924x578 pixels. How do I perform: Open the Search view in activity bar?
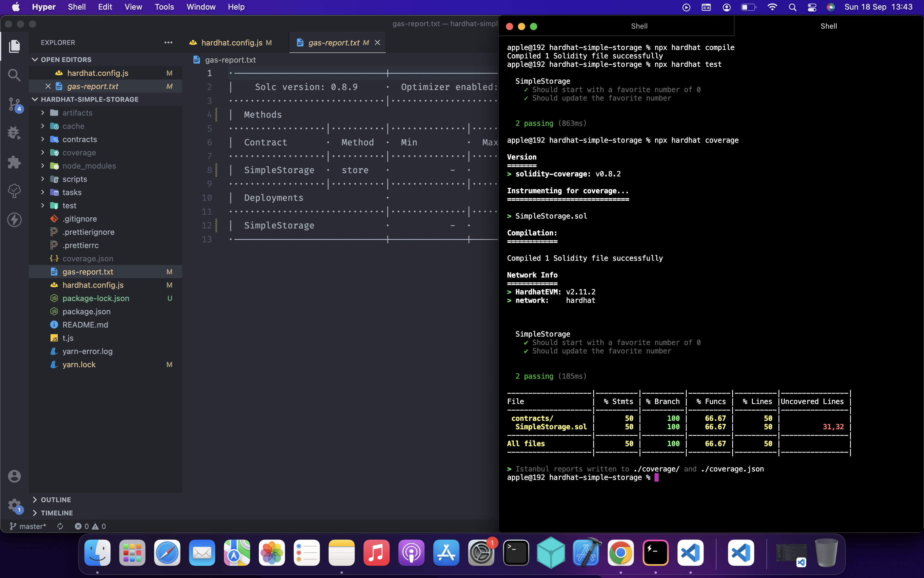click(x=14, y=75)
